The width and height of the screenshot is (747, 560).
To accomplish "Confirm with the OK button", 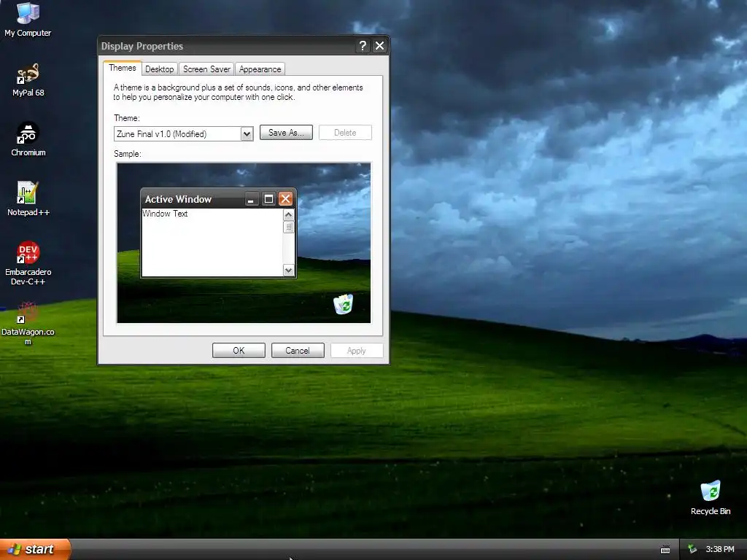I will tap(239, 351).
